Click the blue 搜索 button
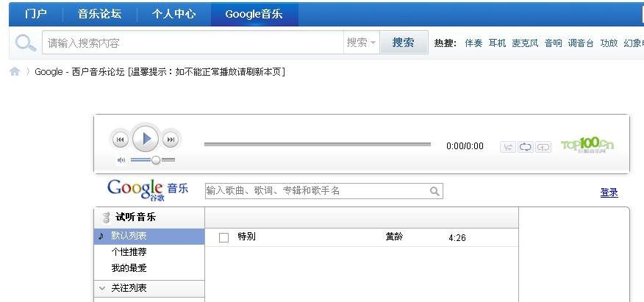This screenshot has width=644, height=302. [x=404, y=43]
